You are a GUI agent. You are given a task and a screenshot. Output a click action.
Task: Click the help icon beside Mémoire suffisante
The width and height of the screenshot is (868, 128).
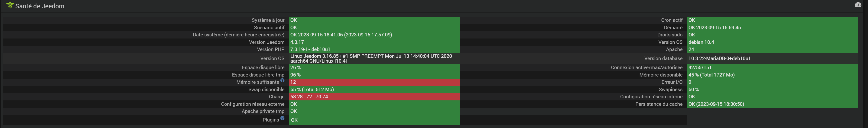tap(282, 80)
